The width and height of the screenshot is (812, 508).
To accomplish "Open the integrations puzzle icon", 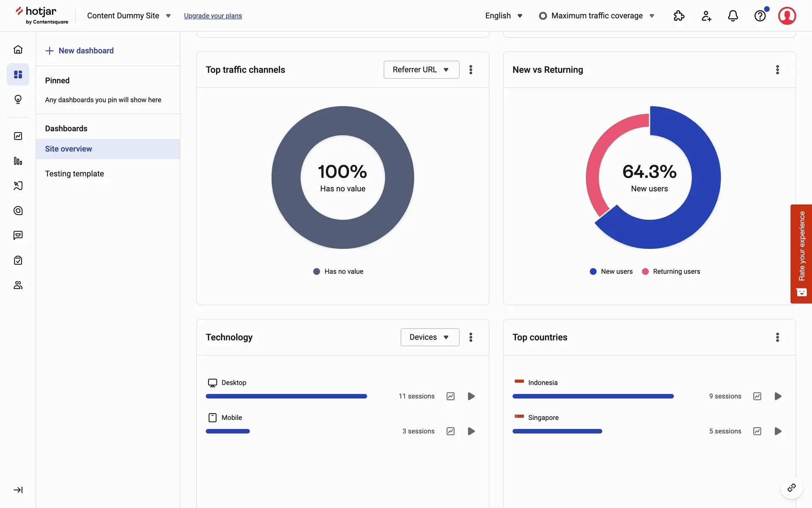I will (x=679, y=16).
